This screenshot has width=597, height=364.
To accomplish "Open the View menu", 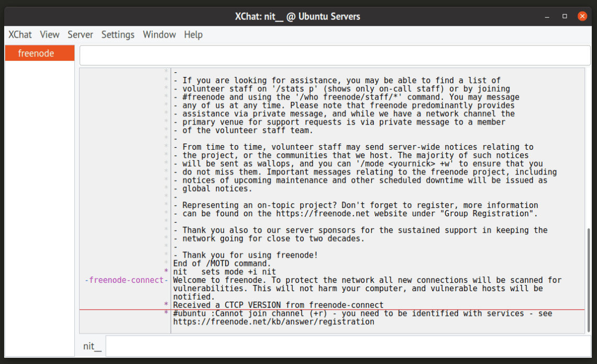I will coord(49,35).
